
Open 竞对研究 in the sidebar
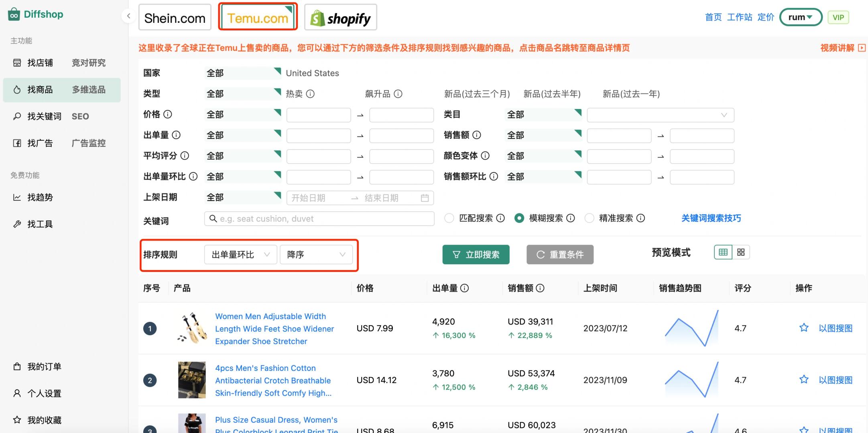(x=89, y=63)
